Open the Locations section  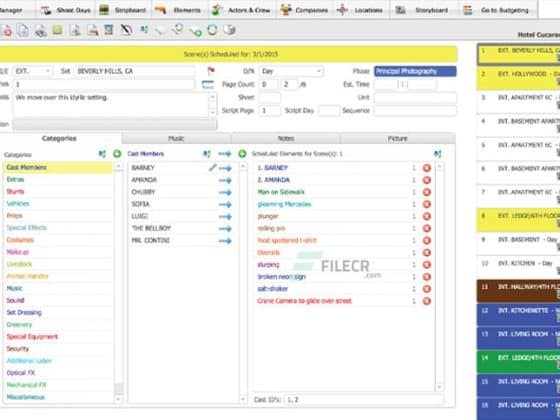click(x=360, y=10)
